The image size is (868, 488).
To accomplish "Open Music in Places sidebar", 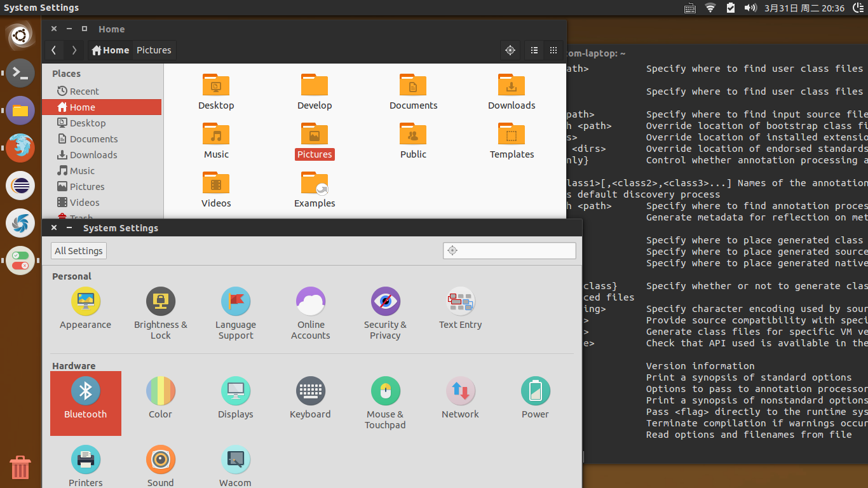I will pos(102,170).
